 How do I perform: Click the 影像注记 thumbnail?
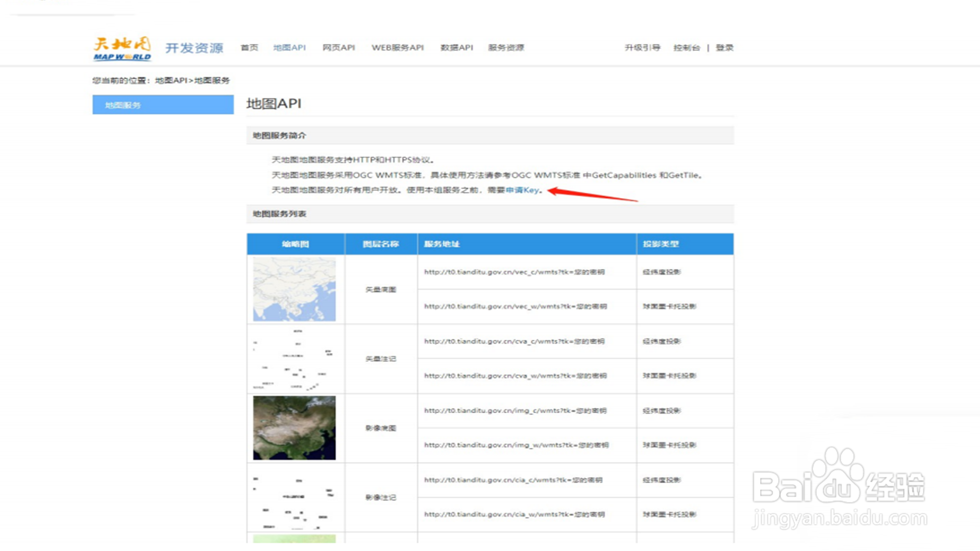pyautogui.click(x=295, y=497)
